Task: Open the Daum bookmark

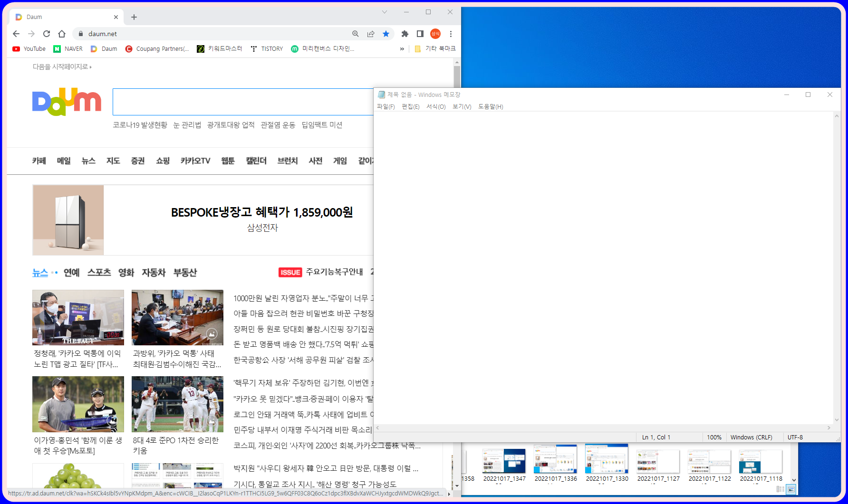Action: tap(104, 49)
